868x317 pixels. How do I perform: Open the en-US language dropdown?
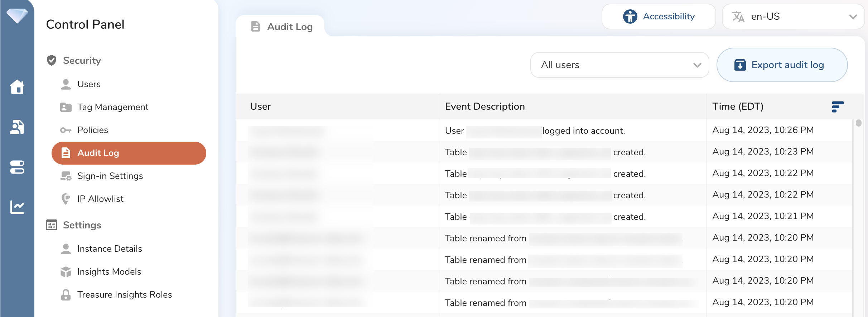click(x=793, y=16)
